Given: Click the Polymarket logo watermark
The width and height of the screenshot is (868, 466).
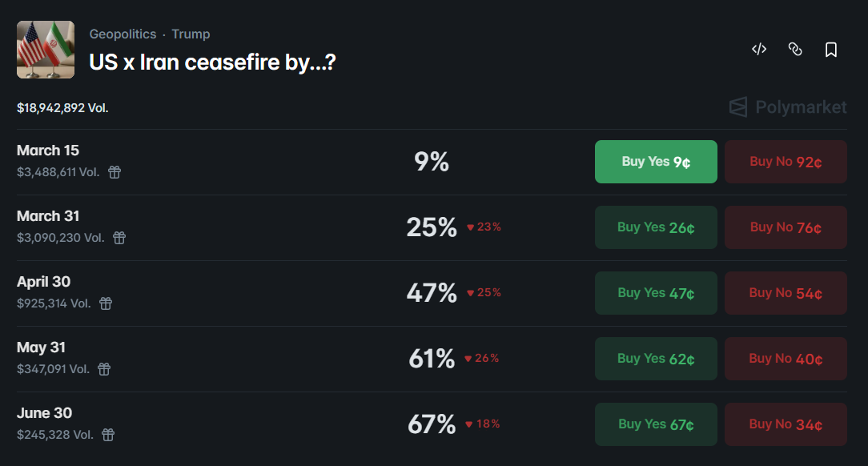Looking at the screenshot, I should pos(786,106).
